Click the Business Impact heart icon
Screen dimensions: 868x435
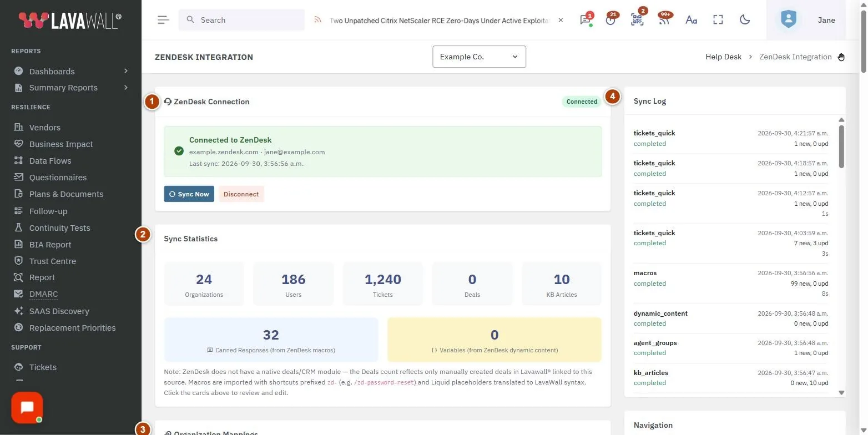tap(19, 144)
